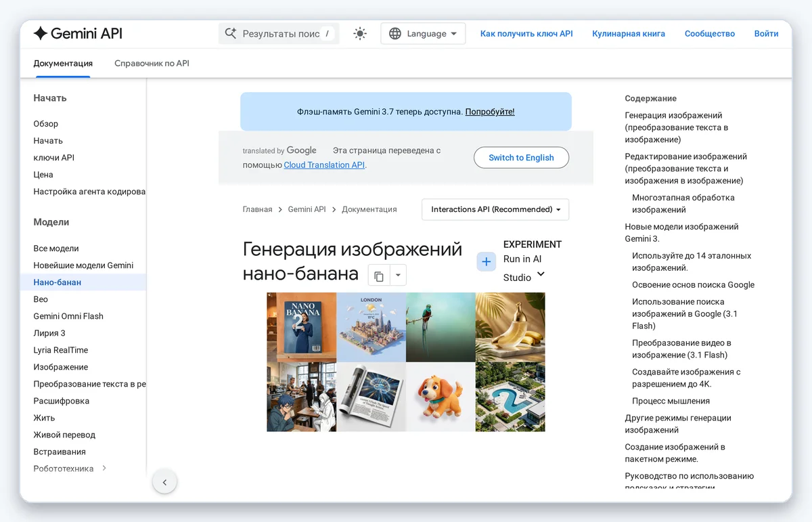Jump to 'Новые модели изображений Gemini 3.'
Viewport: 812px width, 522px height.
[x=681, y=233]
